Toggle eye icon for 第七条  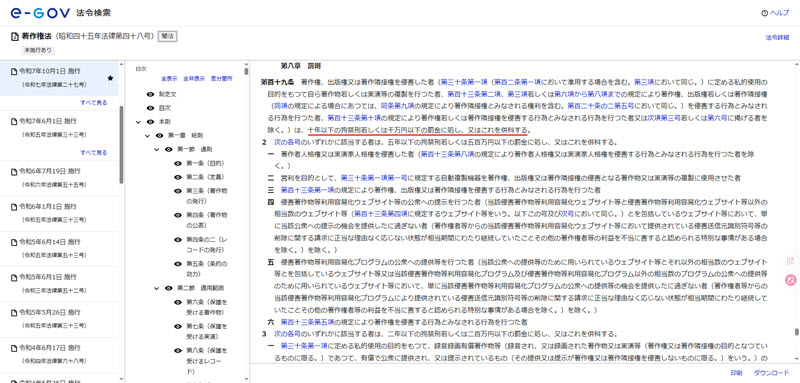tap(178, 326)
